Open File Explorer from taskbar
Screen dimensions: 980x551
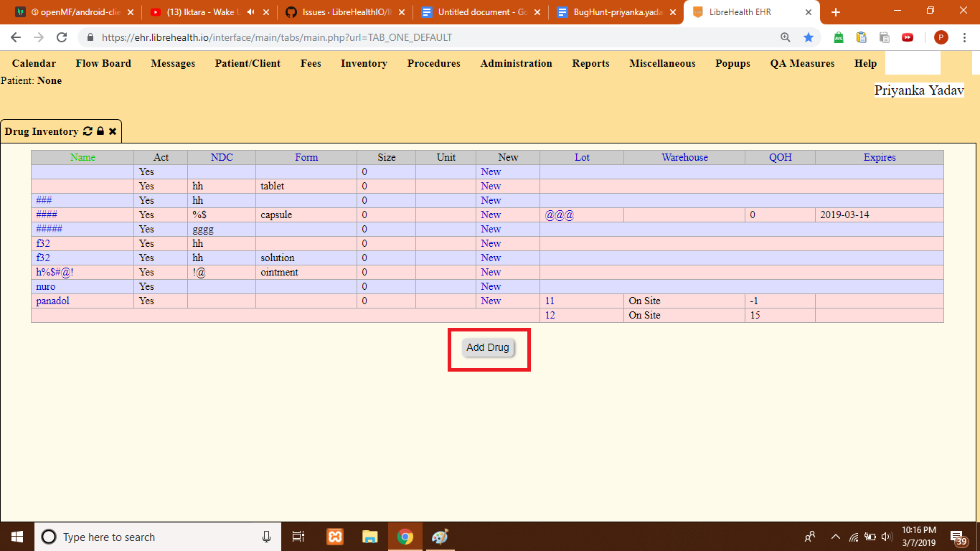click(x=369, y=537)
